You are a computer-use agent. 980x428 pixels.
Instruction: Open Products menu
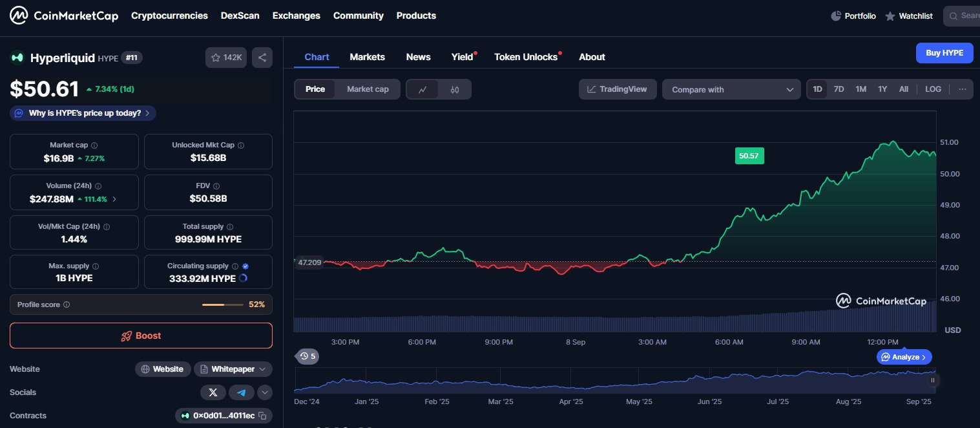pyautogui.click(x=416, y=16)
